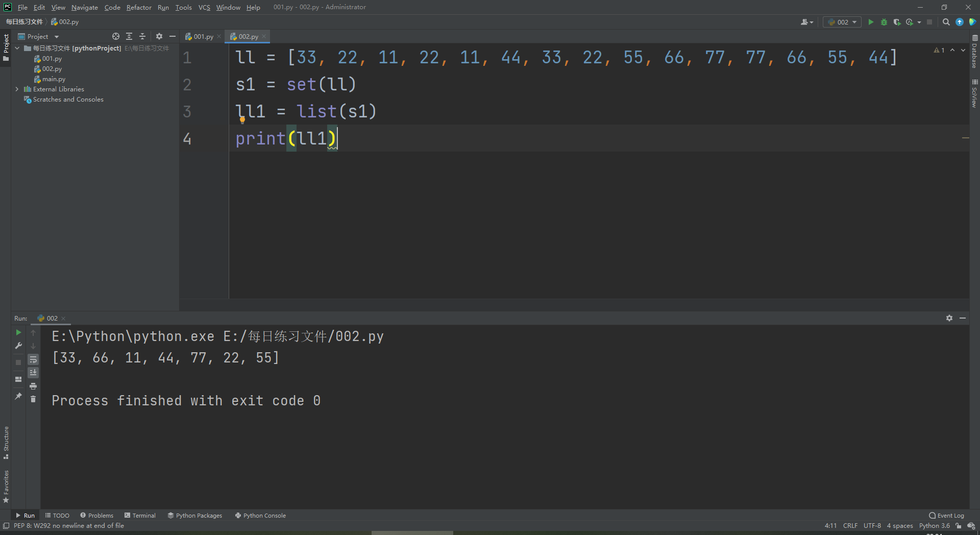Screen dimensions: 980x535
Task: Collapse all items in Project panel
Action: coord(142,36)
